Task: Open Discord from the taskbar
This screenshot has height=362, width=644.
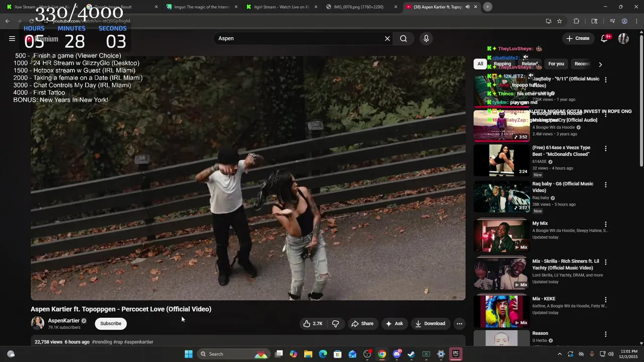Action: 397,354
